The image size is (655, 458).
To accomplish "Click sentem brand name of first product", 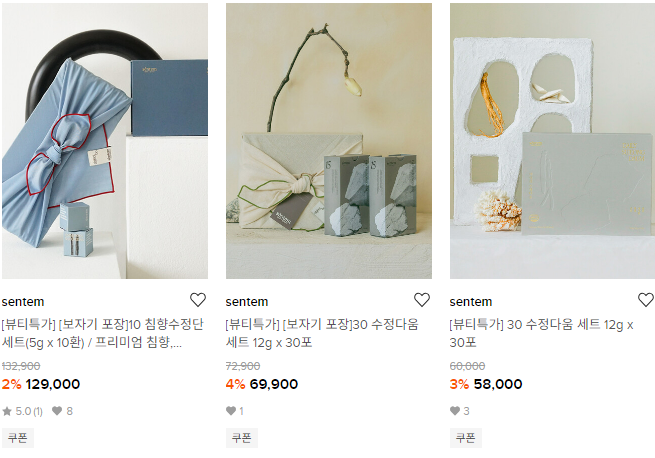I will [23, 302].
